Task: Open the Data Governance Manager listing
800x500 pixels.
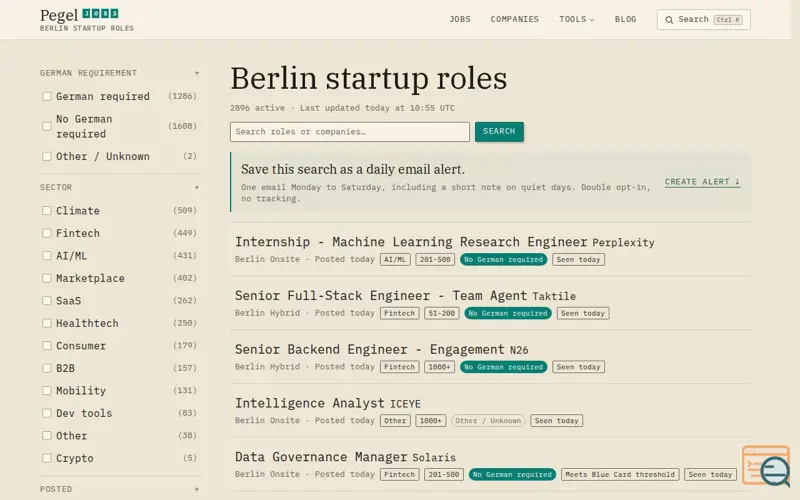Action: pos(320,457)
